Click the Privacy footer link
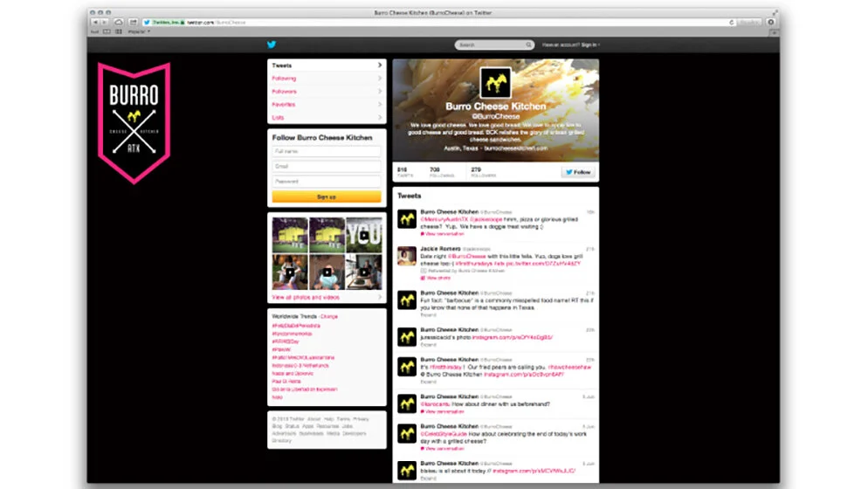Image resolution: width=868 pixels, height=489 pixels. [x=361, y=419]
